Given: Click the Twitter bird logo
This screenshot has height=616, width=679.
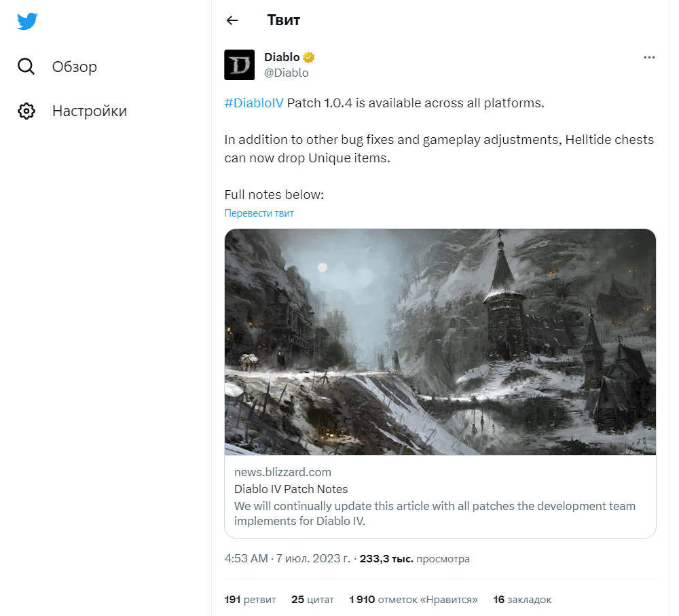Looking at the screenshot, I should tap(27, 21).
